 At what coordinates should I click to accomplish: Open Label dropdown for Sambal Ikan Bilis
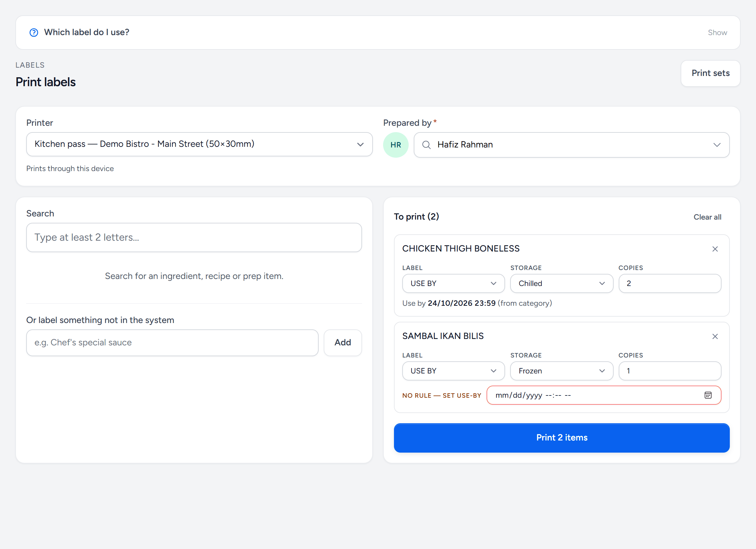(x=453, y=371)
